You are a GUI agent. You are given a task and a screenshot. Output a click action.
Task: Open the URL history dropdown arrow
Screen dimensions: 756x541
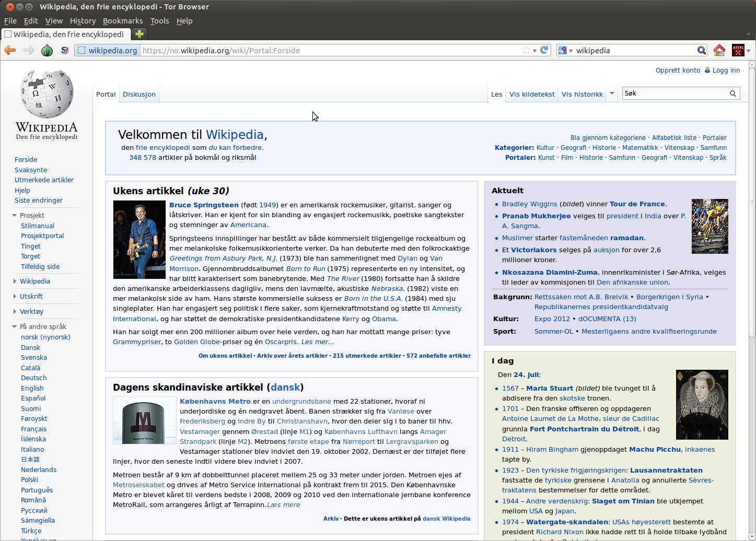click(x=534, y=51)
